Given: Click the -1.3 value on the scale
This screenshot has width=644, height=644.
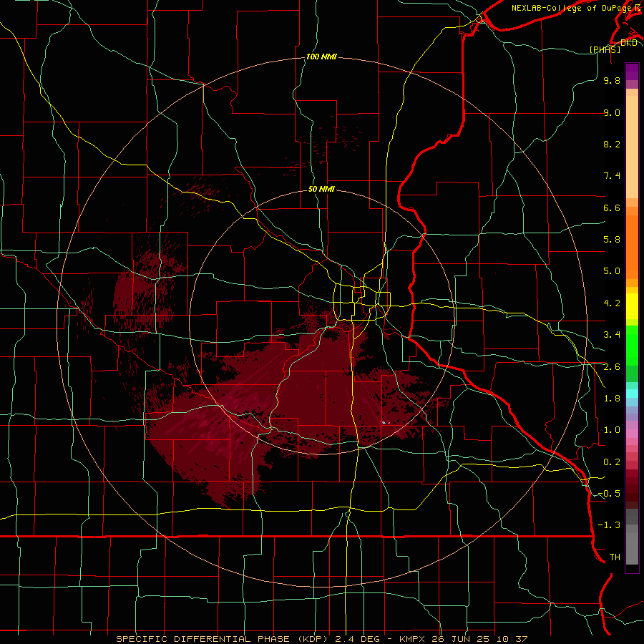Looking at the screenshot, I should [x=609, y=525].
